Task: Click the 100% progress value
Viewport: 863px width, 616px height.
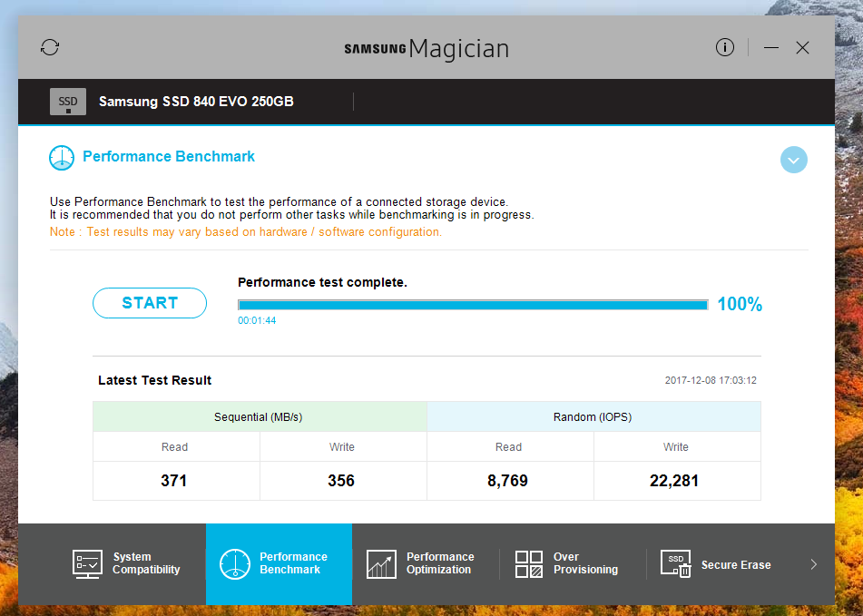Action: click(x=740, y=304)
